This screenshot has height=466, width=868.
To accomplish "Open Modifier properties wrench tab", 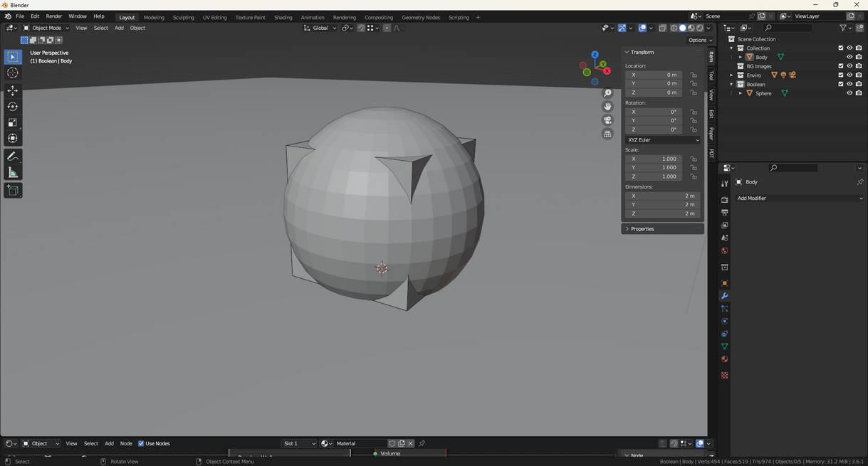I will 724,296.
